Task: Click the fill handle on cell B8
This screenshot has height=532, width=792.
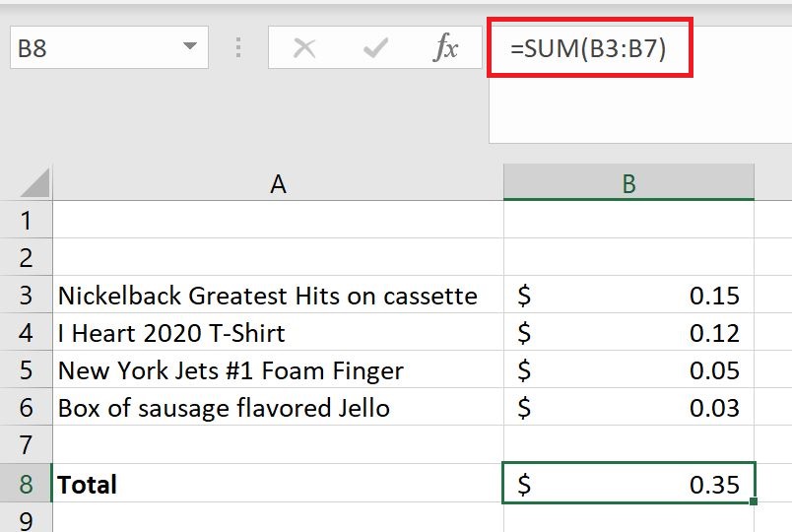Action: click(754, 502)
